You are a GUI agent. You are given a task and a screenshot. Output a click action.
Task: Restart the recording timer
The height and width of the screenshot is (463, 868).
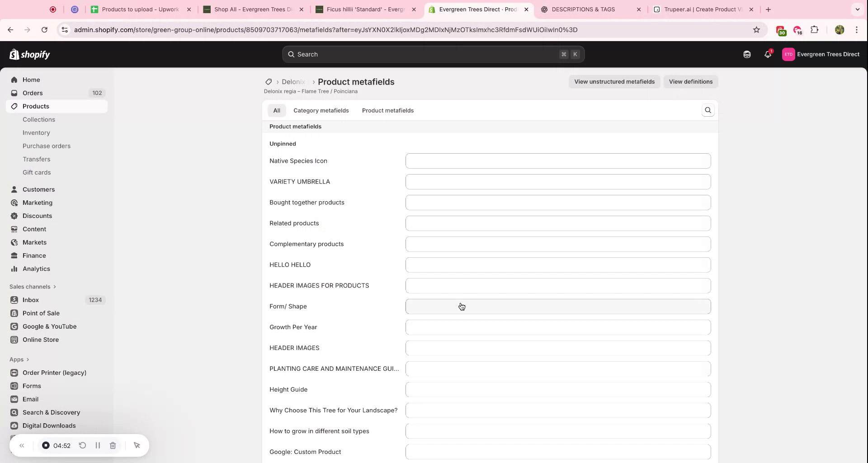pos(83,445)
